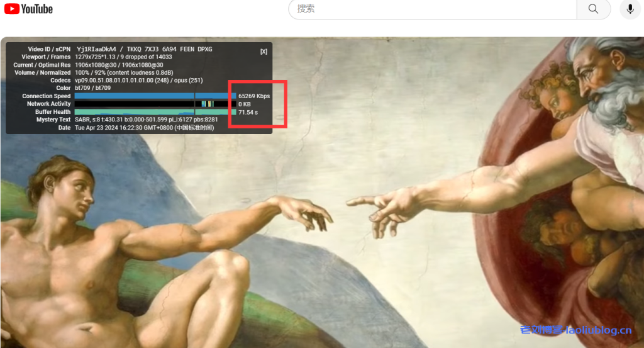Viewport: 644px width, 348px height.
Task: Close the stats panel with [X]
Action: click(x=264, y=52)
